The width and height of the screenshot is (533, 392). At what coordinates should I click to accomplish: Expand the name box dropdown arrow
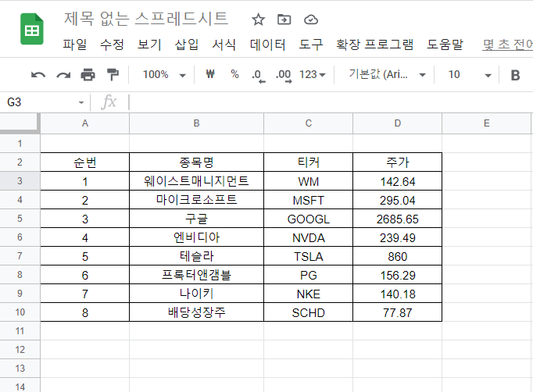point(81,102)
